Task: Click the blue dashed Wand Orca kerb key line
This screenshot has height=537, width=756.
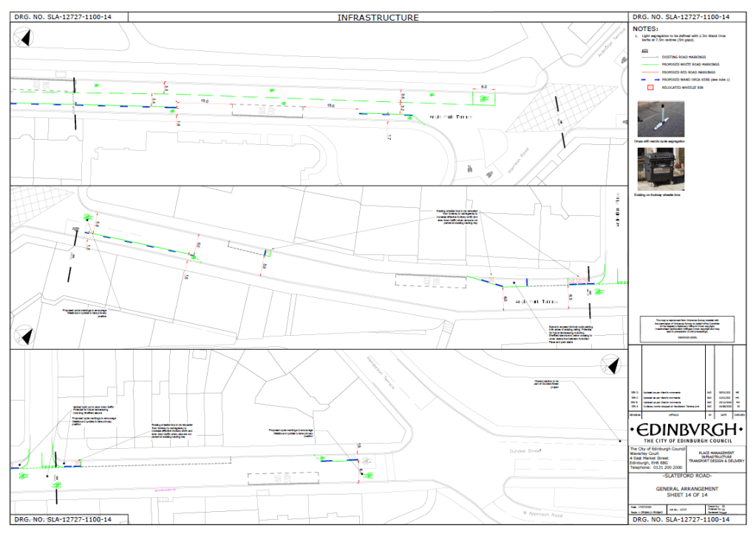Action: (650, 78)
